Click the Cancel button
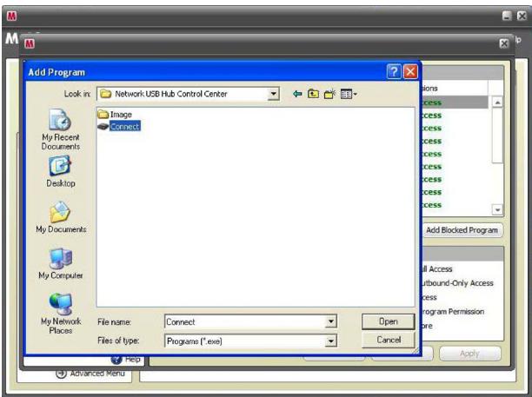The height and width of the screenshot is (397, 532). pyautogui.click(x=389, y=340)
